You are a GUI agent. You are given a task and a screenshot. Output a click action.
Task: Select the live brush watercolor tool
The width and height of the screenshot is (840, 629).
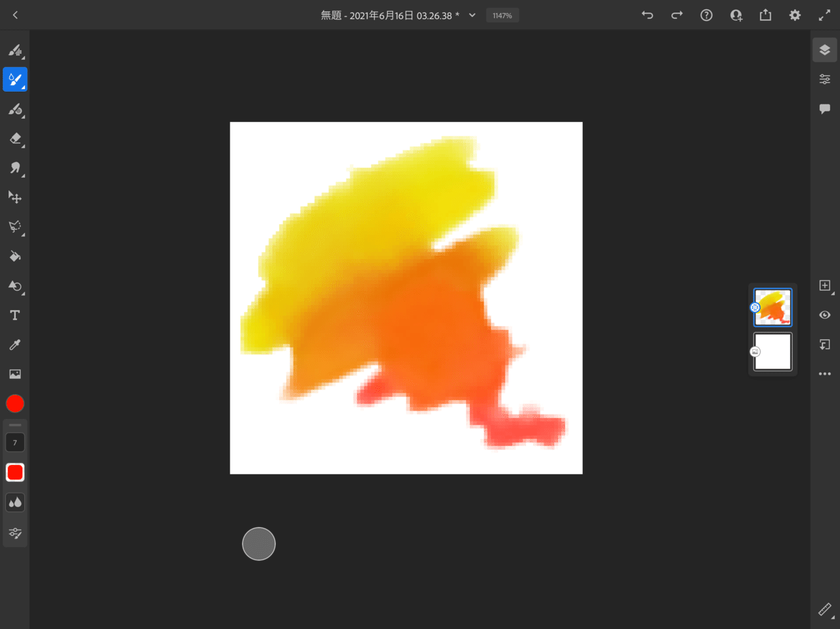pyautogui.click(x=15, y=79)
